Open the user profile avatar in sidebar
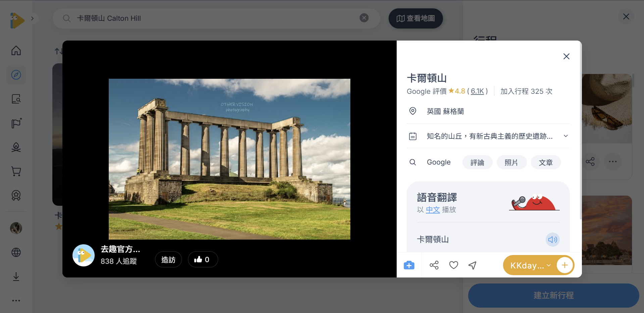Image resolution: width=644 pixels, height=313 pixels. pyautogui.click(x=16, y=228)
